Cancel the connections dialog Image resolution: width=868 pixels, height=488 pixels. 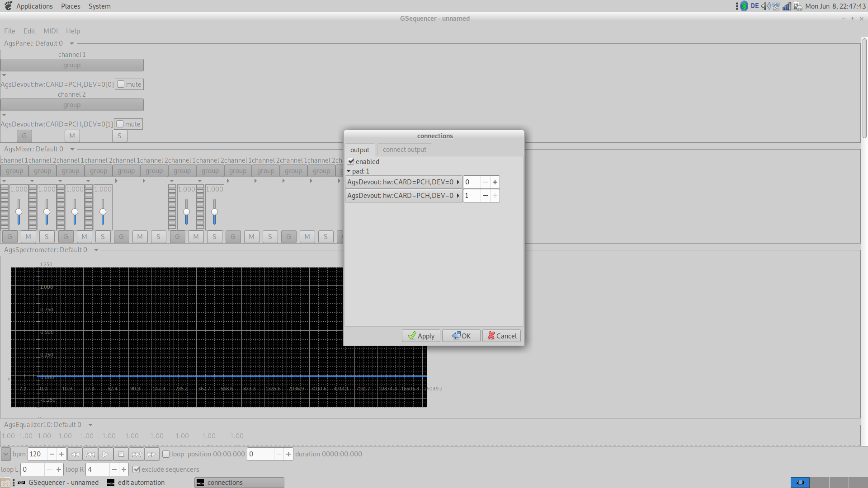point(502,336)
